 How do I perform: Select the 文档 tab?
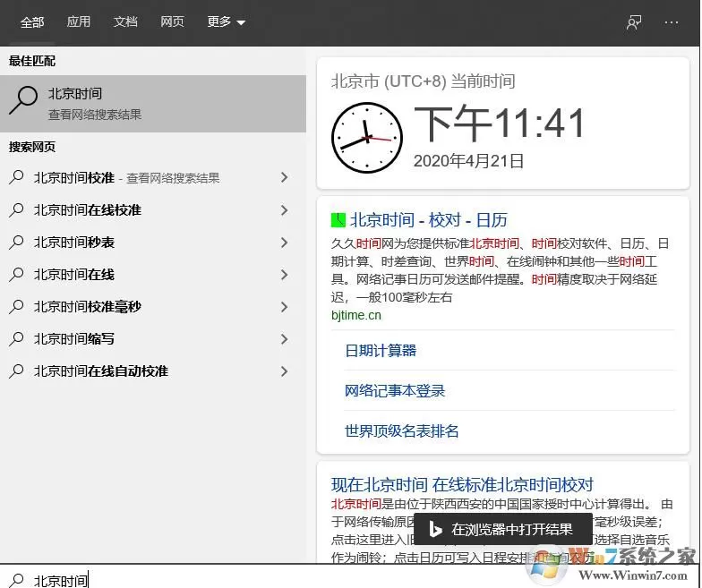click(x=125, y=21)
